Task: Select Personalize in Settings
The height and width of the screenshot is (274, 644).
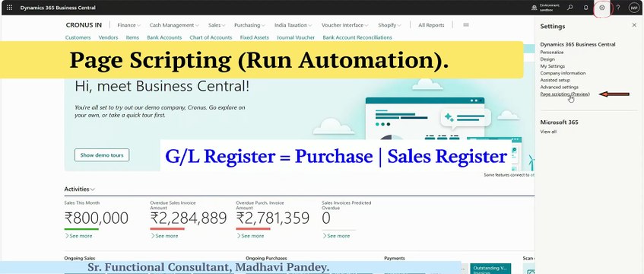Action: click(551, 53)
